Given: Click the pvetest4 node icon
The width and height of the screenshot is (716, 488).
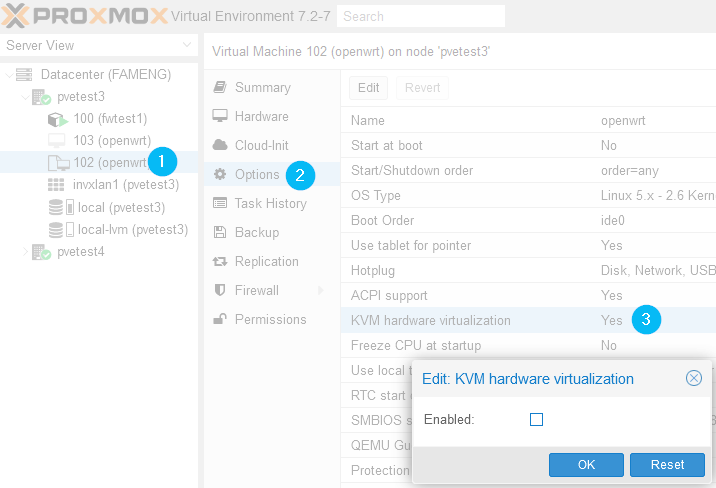Looking at the screenshot, I should 41,252.
